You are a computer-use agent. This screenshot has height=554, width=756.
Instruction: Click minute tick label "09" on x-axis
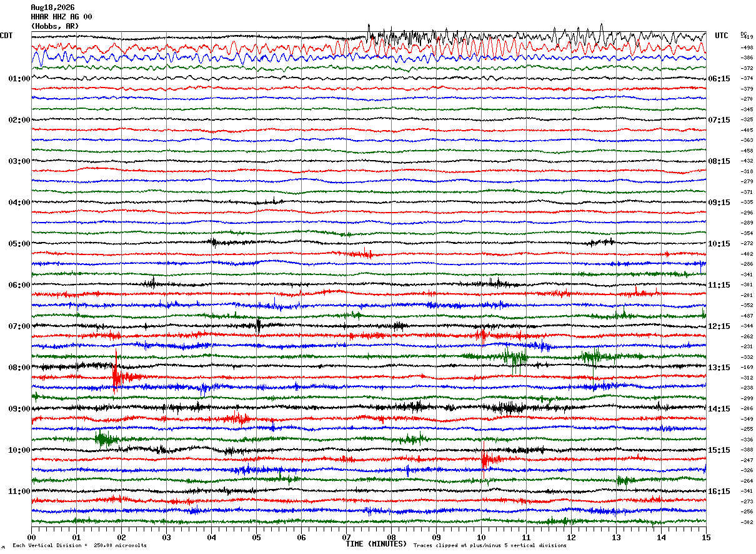pyautogui.click(x=436, y=537)
